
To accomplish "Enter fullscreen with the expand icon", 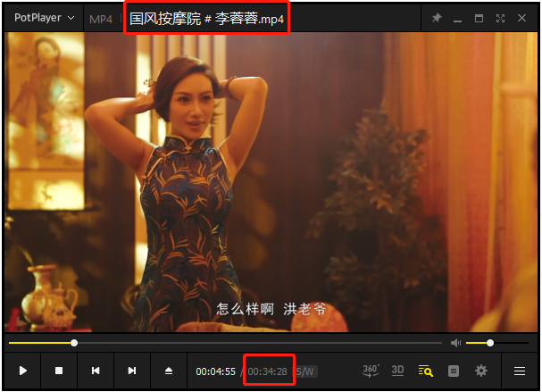I will click(x=500, y=18).
